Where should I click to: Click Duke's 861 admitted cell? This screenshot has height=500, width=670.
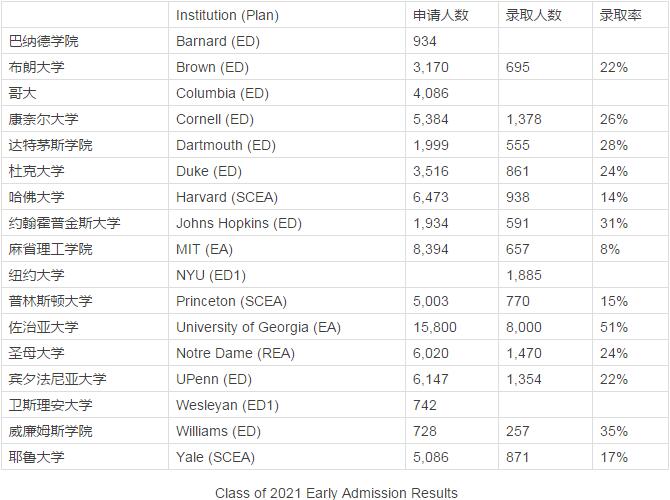pos(518,171)
